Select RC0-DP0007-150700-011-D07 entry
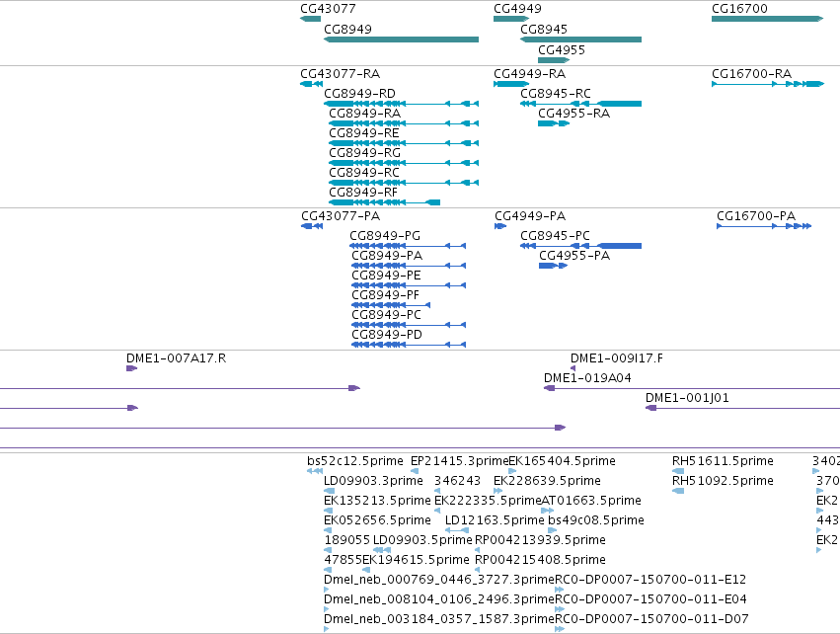Screen dimensions: 840x634 point(651,619)
